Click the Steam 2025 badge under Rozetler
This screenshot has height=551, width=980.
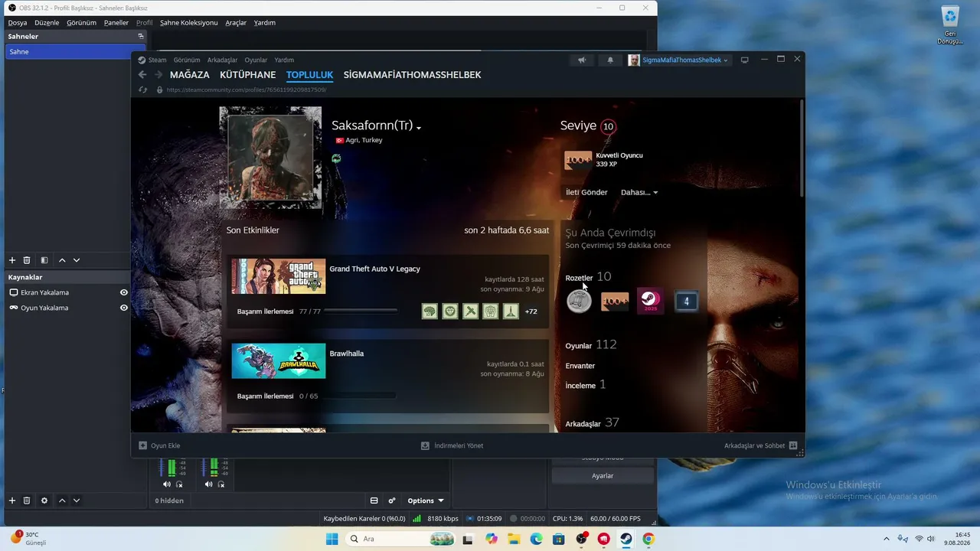650,302
